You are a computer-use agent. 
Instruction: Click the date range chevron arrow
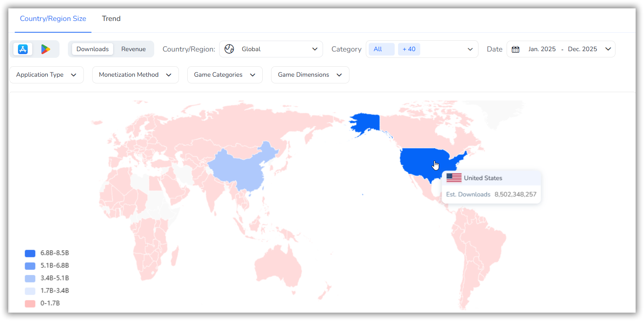[x=608, y=49]
